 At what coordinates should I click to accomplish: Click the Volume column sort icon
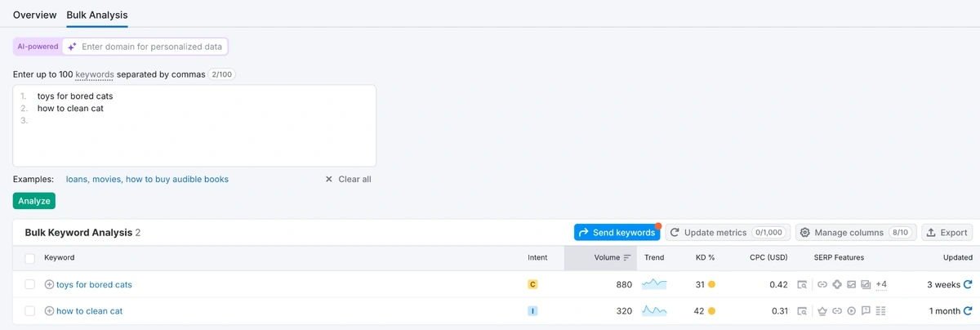tap(627, 257)
